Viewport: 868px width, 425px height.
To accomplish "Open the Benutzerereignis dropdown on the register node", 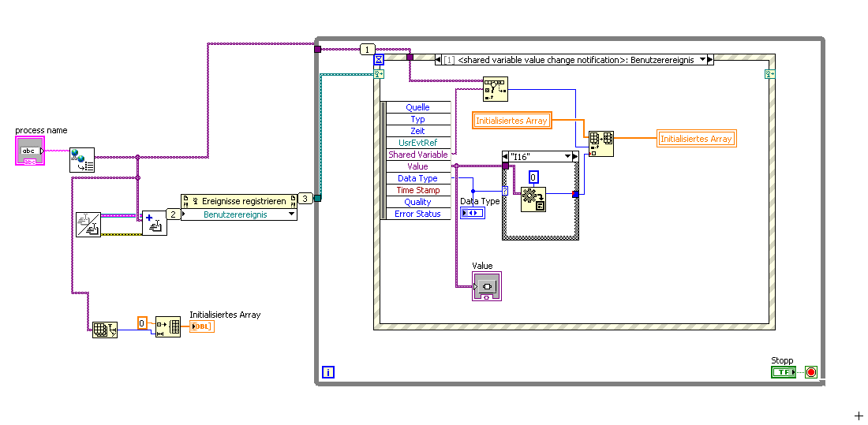I will click(x=291, y=214).
